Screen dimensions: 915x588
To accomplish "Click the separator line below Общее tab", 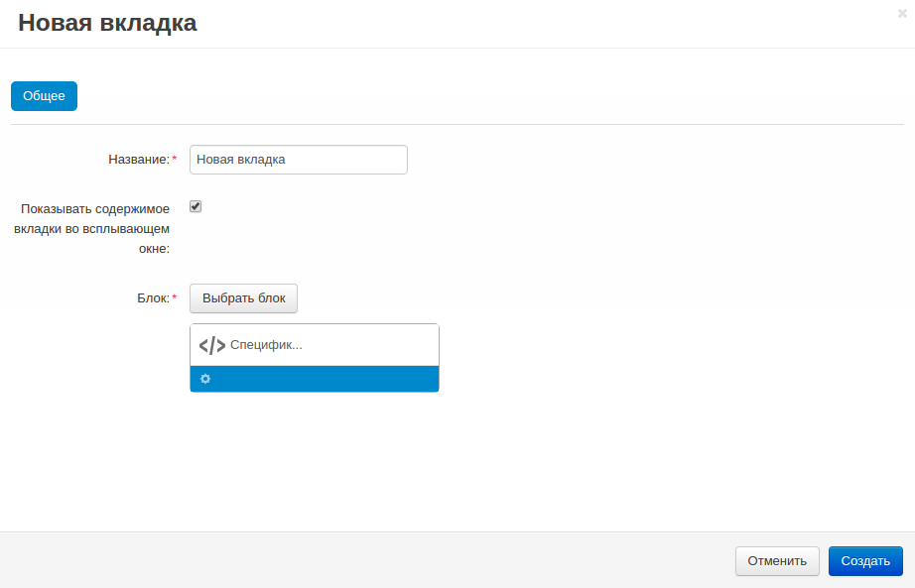I will pyautogui.click(x=457, y=124).
